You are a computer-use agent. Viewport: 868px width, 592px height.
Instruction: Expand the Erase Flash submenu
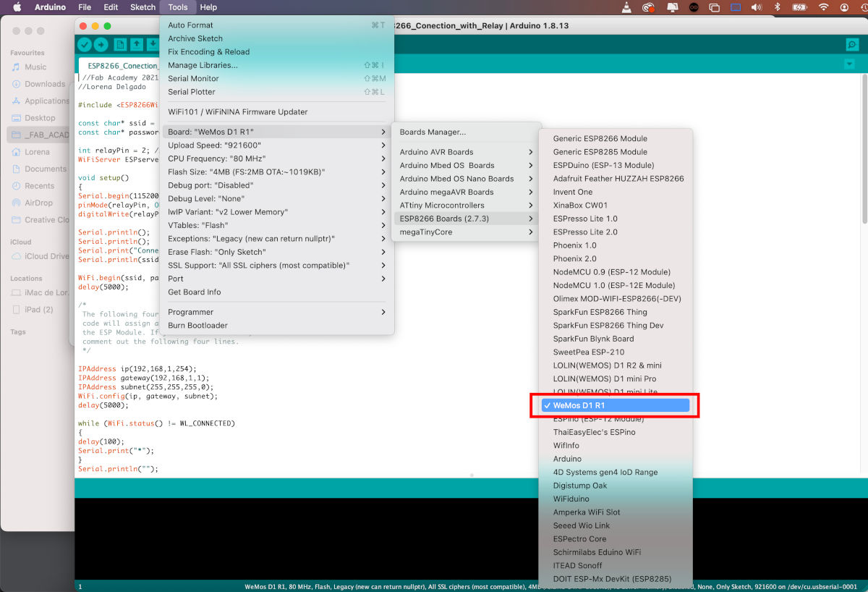point(276,252)
